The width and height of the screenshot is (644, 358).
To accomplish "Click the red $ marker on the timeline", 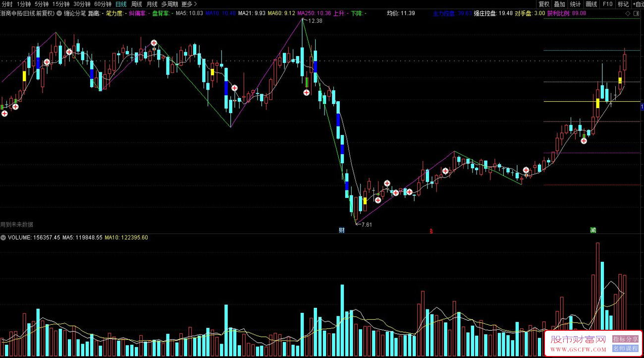I will [431, 231].
